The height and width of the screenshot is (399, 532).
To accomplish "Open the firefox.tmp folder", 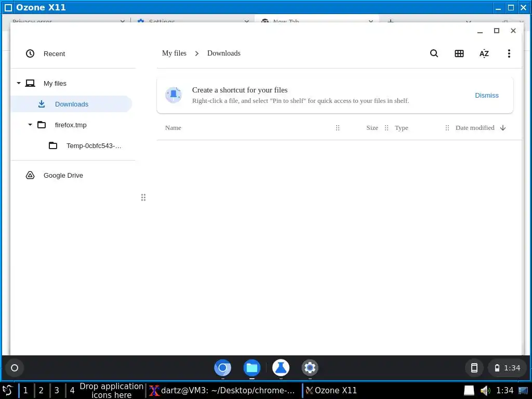I will tap(71, 125).
